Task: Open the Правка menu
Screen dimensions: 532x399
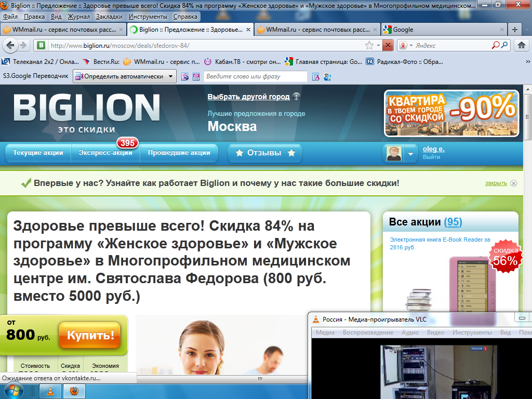Action: (34, 17)
